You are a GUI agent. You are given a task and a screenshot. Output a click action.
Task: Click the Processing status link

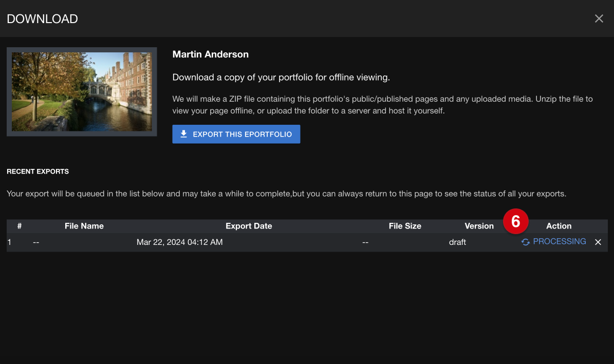click(559, 241)
